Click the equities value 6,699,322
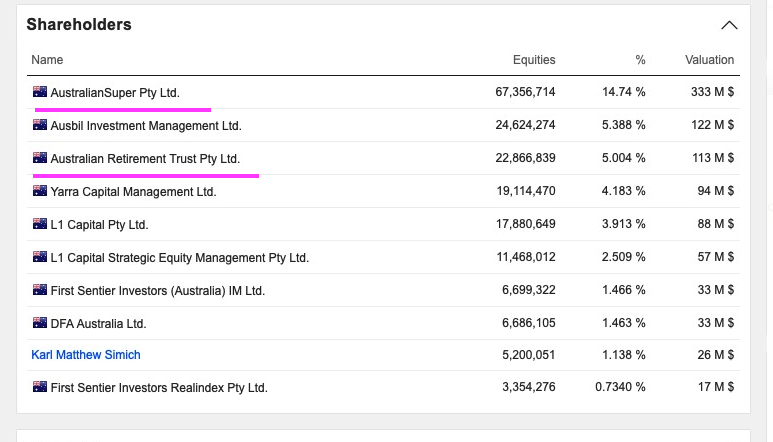Viewport: 773px width, 442px height. click(x=528, y=290)
